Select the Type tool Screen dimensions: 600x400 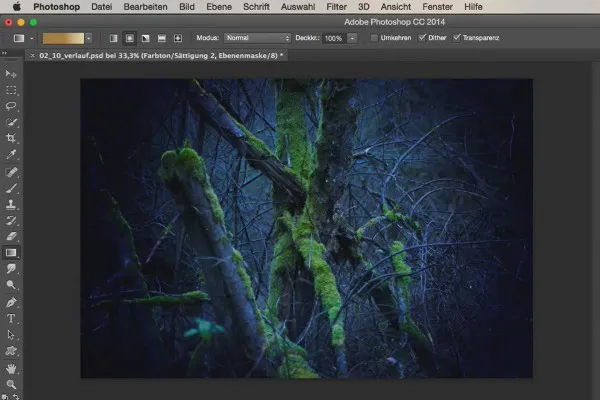(x=11, y=318)
